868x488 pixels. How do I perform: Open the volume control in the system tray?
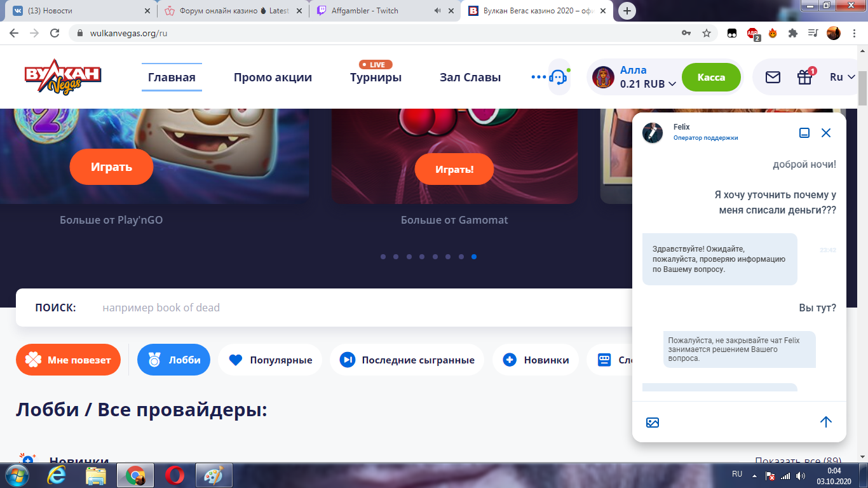pyautogui.click(x=800, y=475)
